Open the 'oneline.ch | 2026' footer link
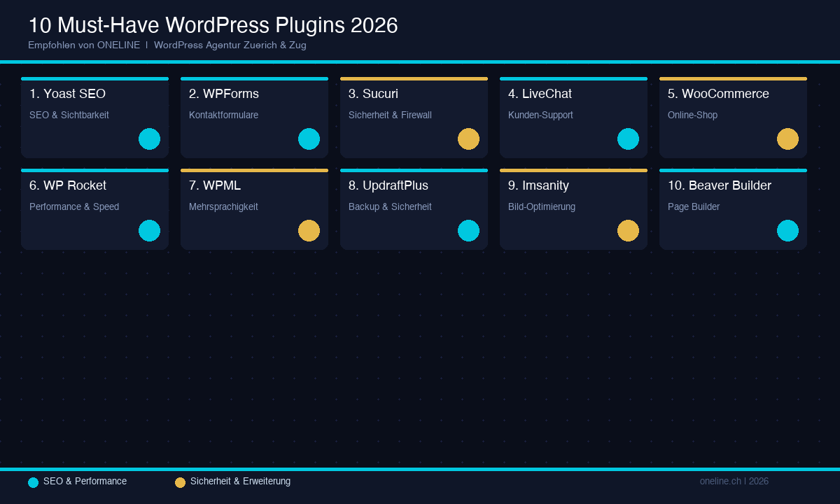The height and width of the screenshot is (504, 840). (x=734, y=481)
